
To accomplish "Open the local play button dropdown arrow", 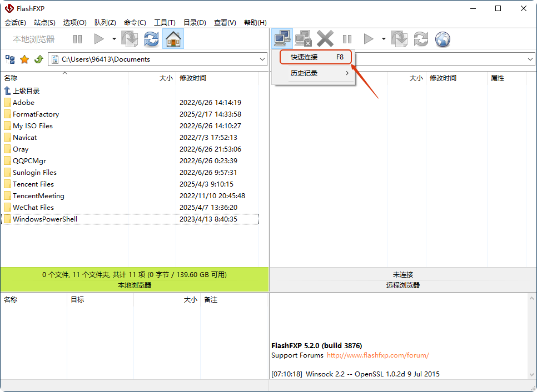I will click(114, 39).
